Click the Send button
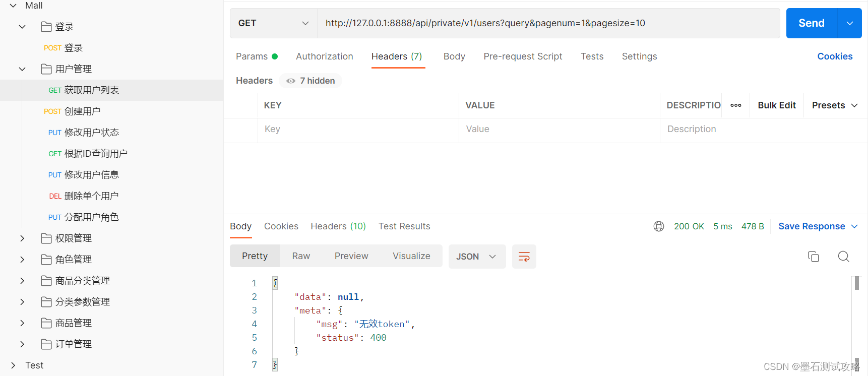The image size is (868, 376). pos(811,23)
